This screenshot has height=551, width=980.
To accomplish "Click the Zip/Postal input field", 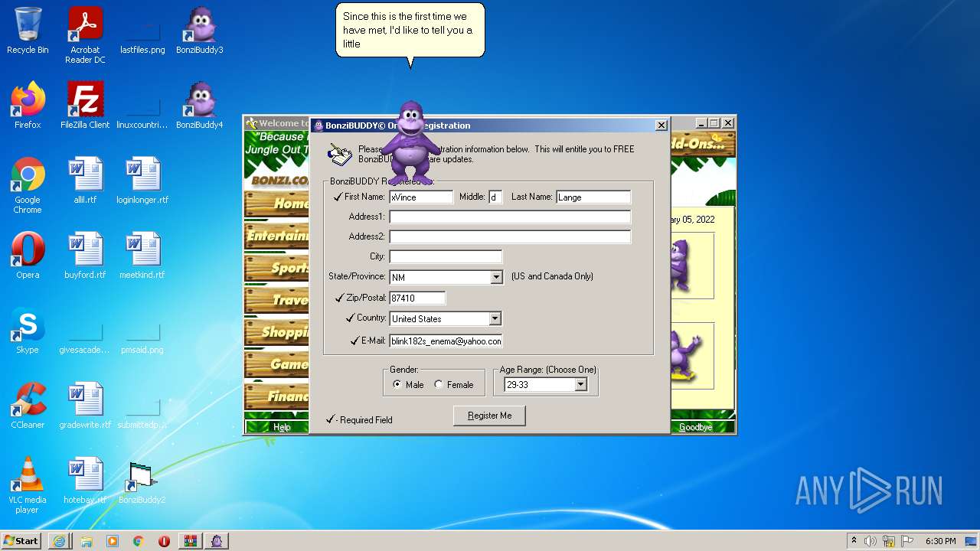I will point(417,298).
